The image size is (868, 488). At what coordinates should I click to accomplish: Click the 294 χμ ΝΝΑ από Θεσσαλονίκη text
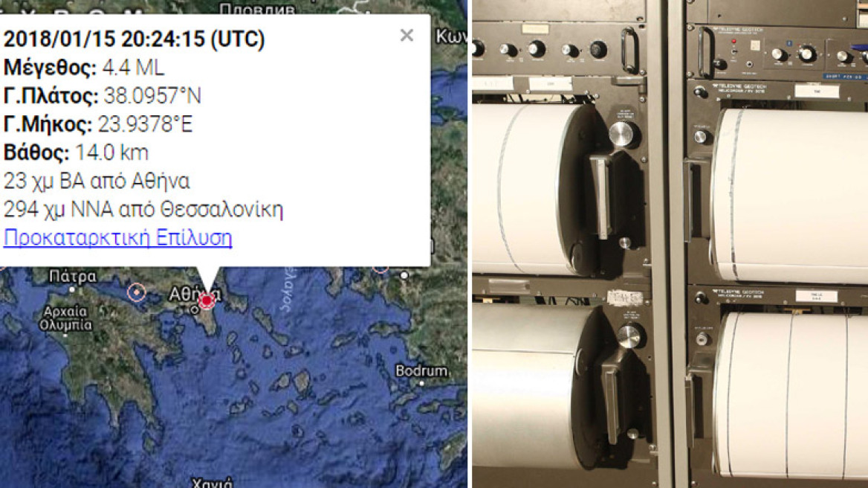[x=143, y=209]
